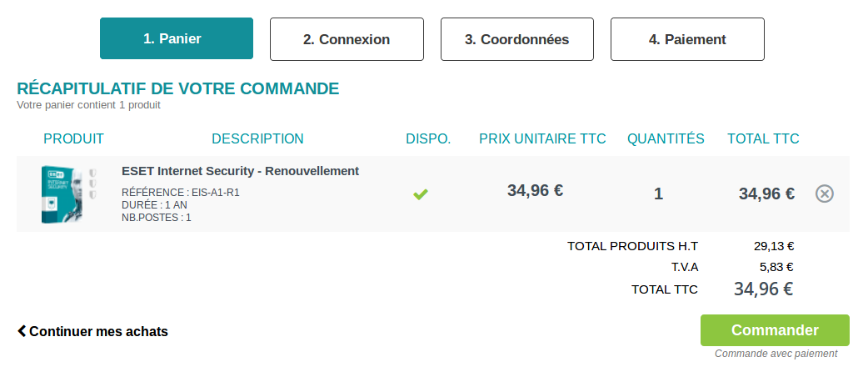Click the PRODUIT column header

[73, 138]
